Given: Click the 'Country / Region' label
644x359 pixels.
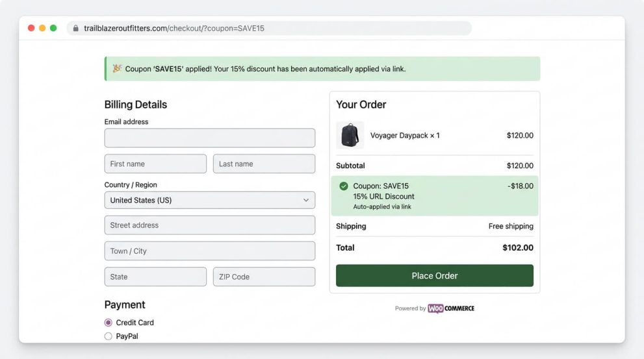Looking at the screenshot, I should pyautogui.click(x=131, y=184).
